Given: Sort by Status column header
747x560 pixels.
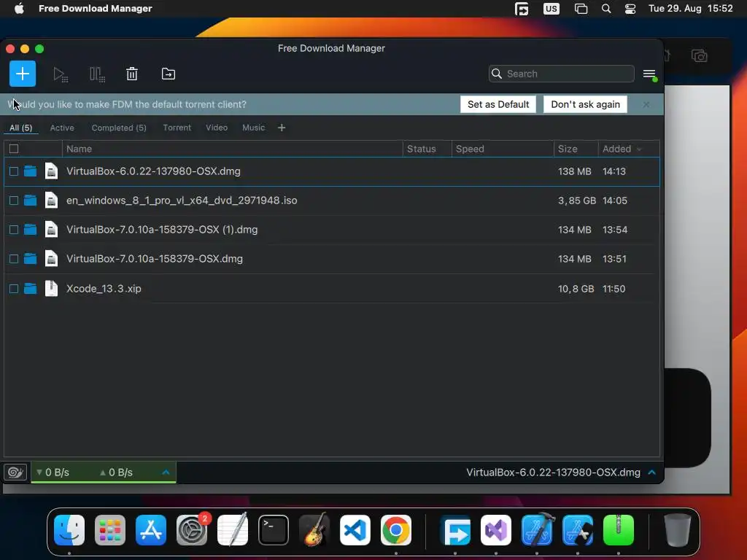Looking at the screenshot, I should (427, 149).
